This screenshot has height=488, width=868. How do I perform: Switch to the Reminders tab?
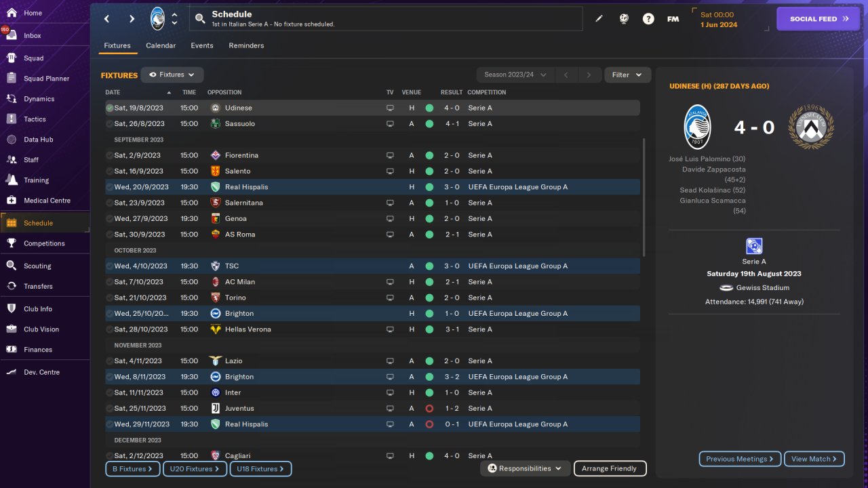click(246, 45)
